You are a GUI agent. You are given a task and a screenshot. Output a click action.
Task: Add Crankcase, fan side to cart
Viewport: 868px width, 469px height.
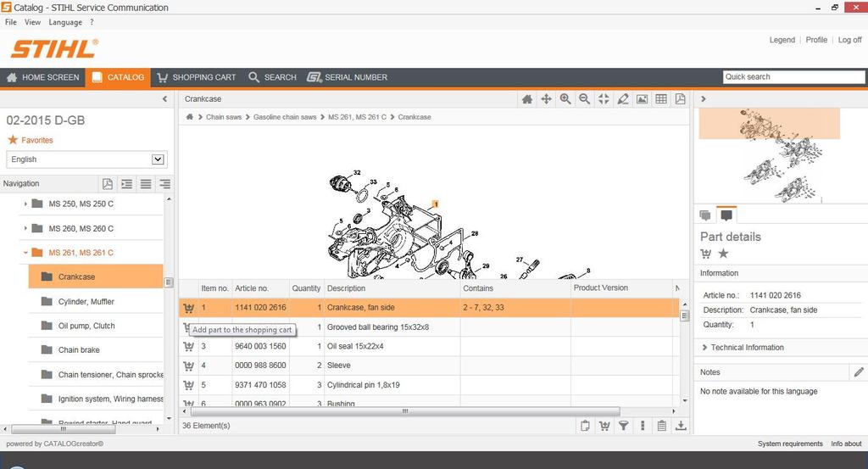tap(189, 308)
